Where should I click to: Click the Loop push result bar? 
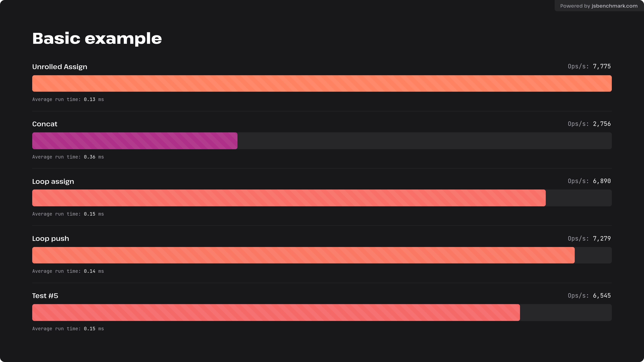coord(303,255)
